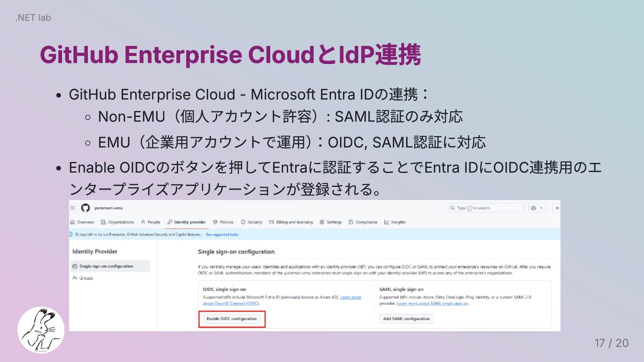The width and height of the screenshot is (644, 362).
Task: Click the GitHub Octocat logo
Action: click(x=85, y=208)
